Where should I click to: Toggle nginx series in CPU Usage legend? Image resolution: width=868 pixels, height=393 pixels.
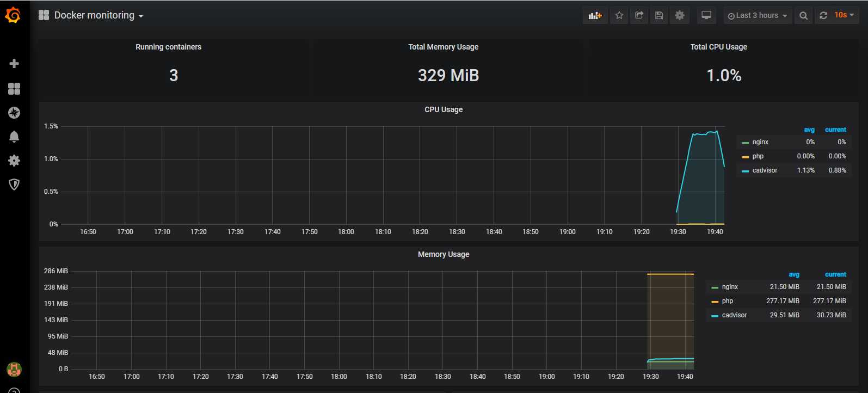click(x=760, y=142)
